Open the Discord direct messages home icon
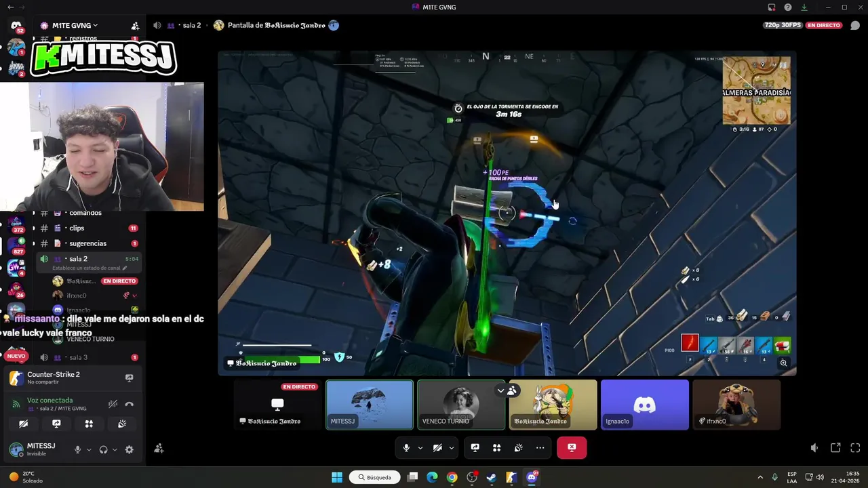Image resolution: width=868 pixels, height=488 pixels. point(16,26)
